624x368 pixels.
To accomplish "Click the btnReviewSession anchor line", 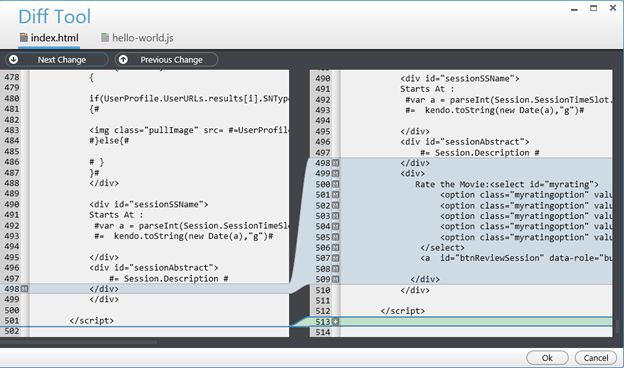I will 516,258.
